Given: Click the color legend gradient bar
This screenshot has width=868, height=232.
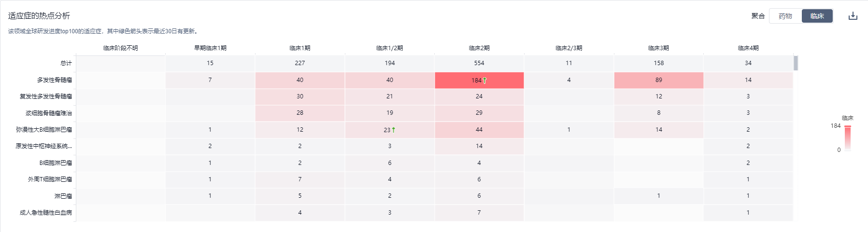Looking at the screenshot, I should click(x=848, y=138).
